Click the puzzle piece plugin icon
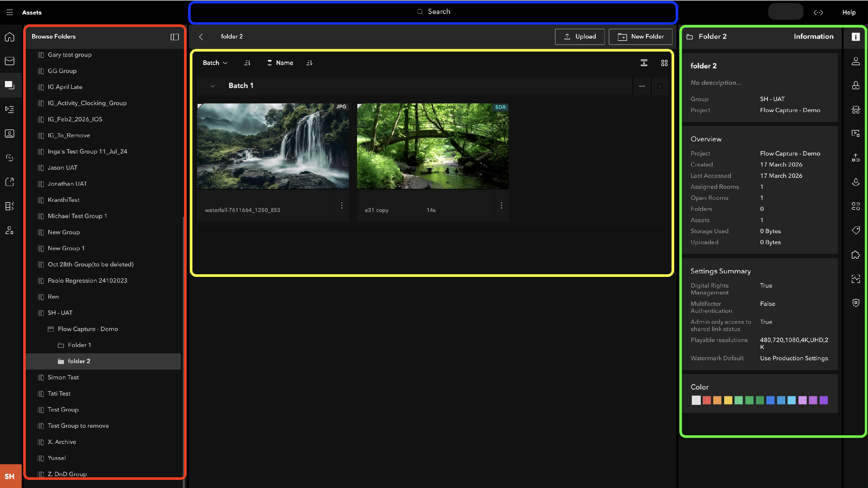The width and height of the screenshot is (868, 488). tap(856, 255)
